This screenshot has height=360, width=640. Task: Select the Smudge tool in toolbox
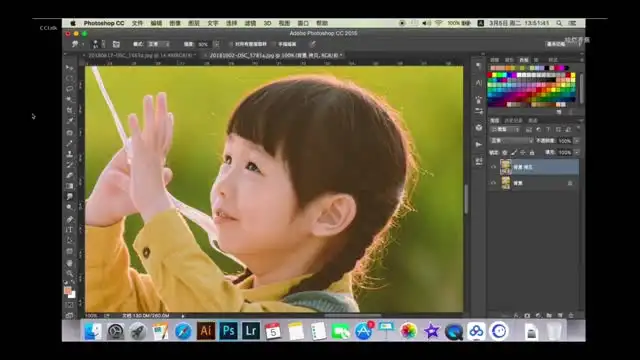(70, 197)
